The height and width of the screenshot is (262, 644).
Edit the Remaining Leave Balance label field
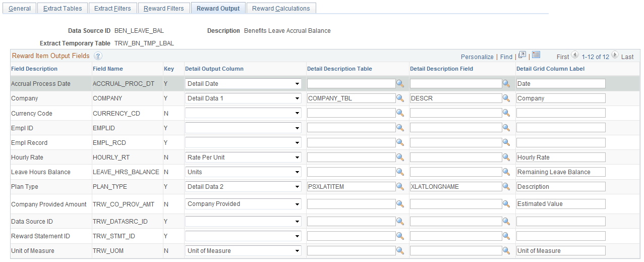[x=561, y=172]
